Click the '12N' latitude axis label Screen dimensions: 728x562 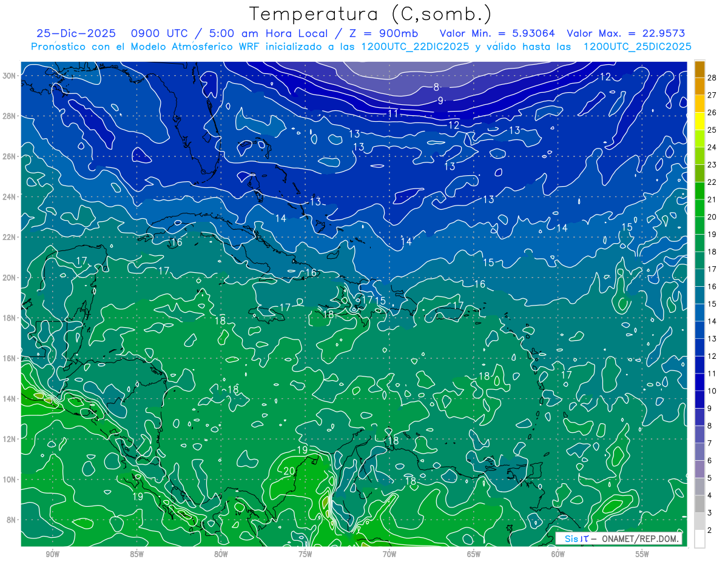pyautogui.click(x=9, y=439)
